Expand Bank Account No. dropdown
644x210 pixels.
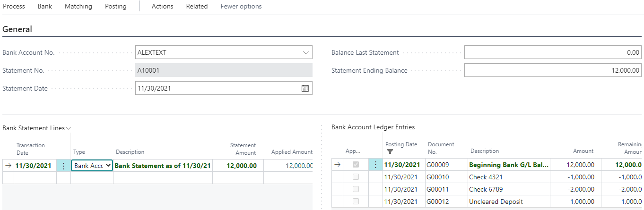305,52
